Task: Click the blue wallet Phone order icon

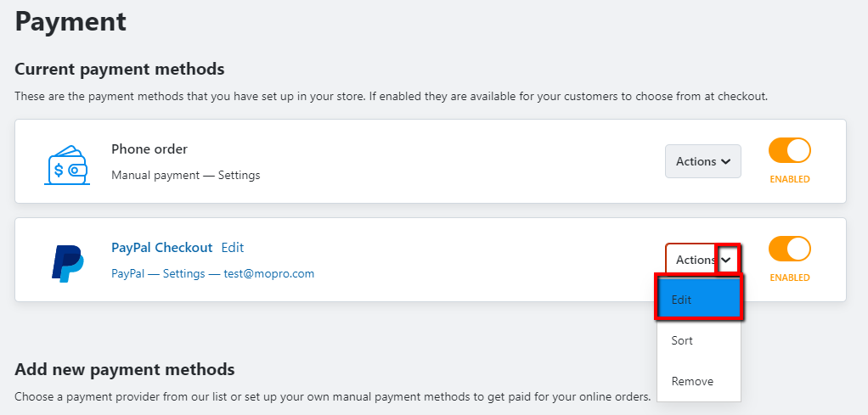Action: [67, 165]
